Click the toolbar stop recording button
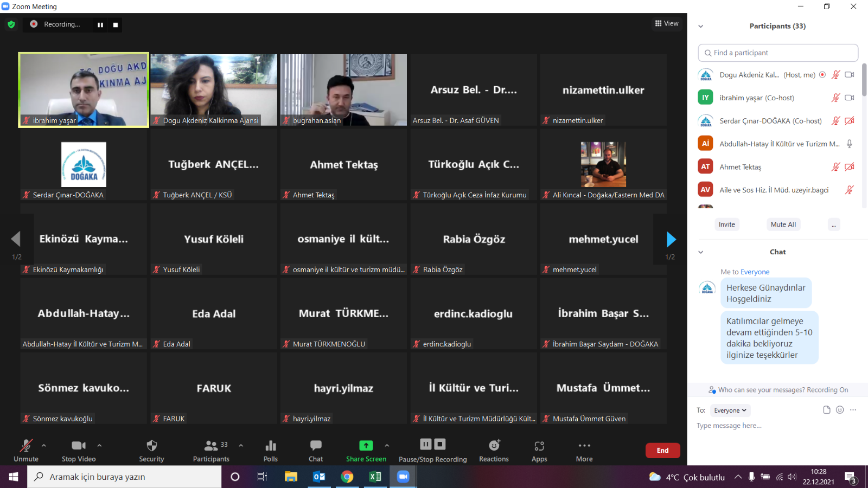 [440, 444]
